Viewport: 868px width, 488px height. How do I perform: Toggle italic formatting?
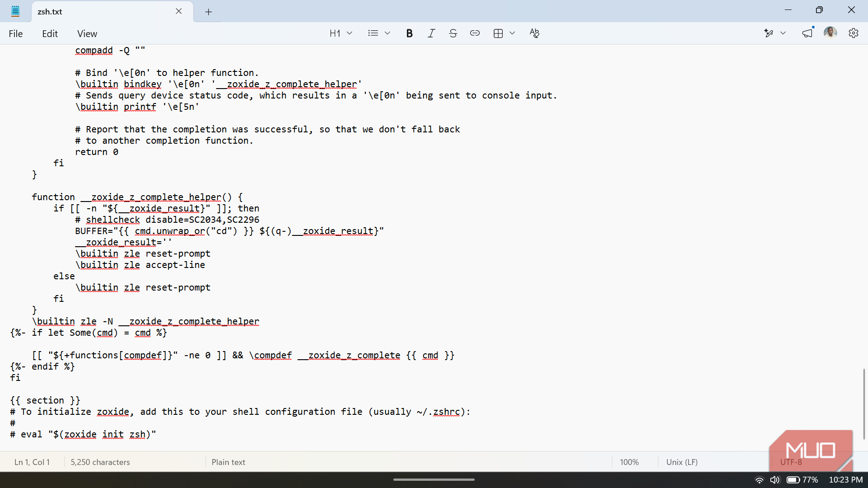431,33
